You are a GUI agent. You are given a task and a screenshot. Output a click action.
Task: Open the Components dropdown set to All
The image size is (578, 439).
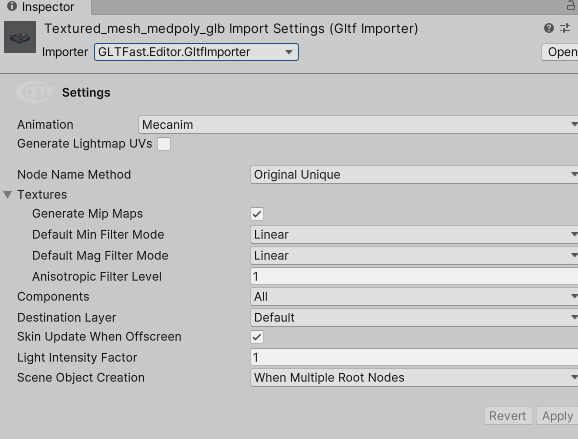[414, 296]
